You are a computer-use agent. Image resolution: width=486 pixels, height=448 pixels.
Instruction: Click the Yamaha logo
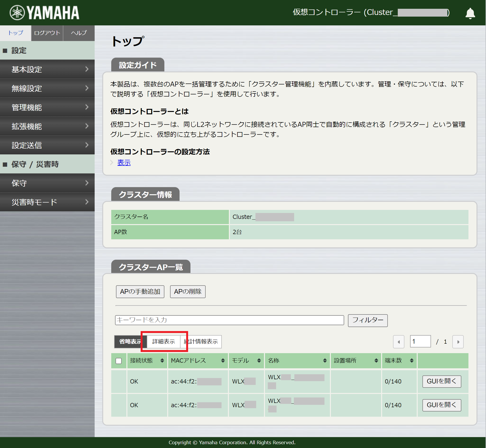(44, 13)
